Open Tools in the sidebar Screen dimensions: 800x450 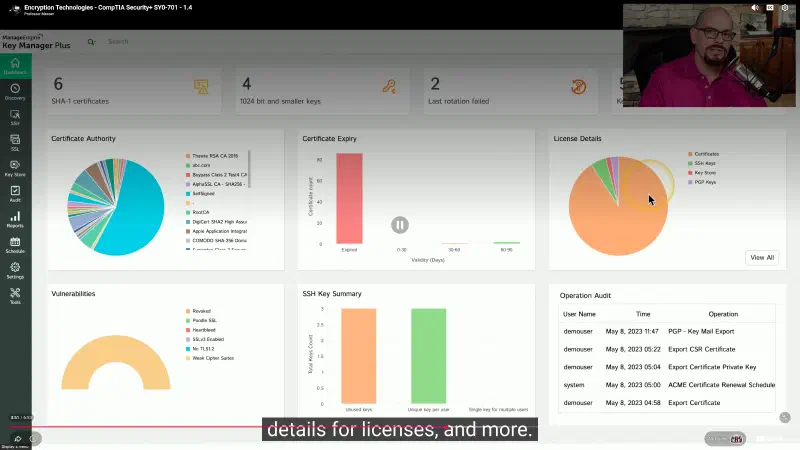click(x=15, y=296)
